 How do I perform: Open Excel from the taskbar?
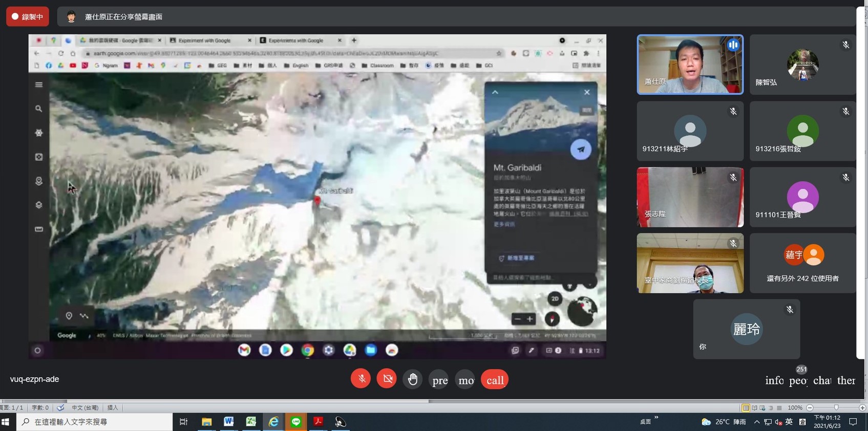tap(251, 422)
